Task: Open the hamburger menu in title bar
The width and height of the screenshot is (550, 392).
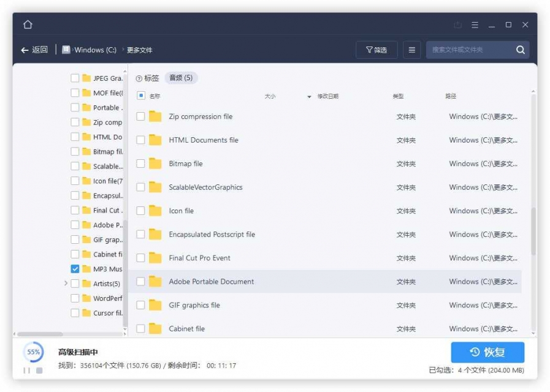Action: (x=475, y=25)
